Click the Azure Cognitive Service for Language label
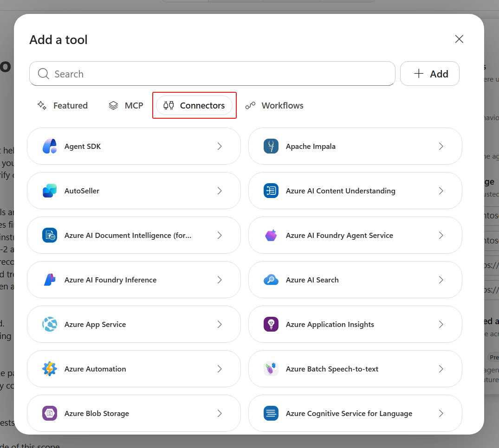The image size is (499, 448). point(349,413)
